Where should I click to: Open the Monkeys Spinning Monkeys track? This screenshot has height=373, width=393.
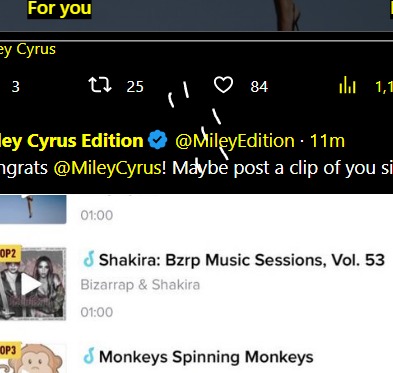point(206,357)
